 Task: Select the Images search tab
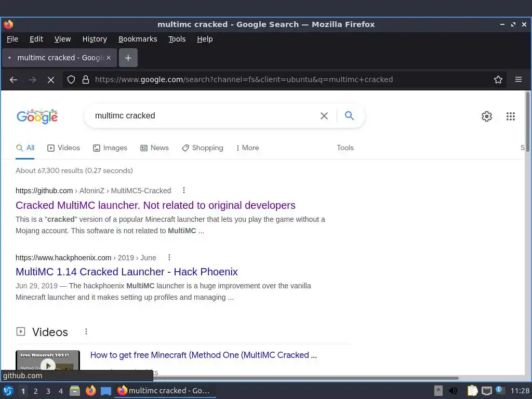[110, 148]
